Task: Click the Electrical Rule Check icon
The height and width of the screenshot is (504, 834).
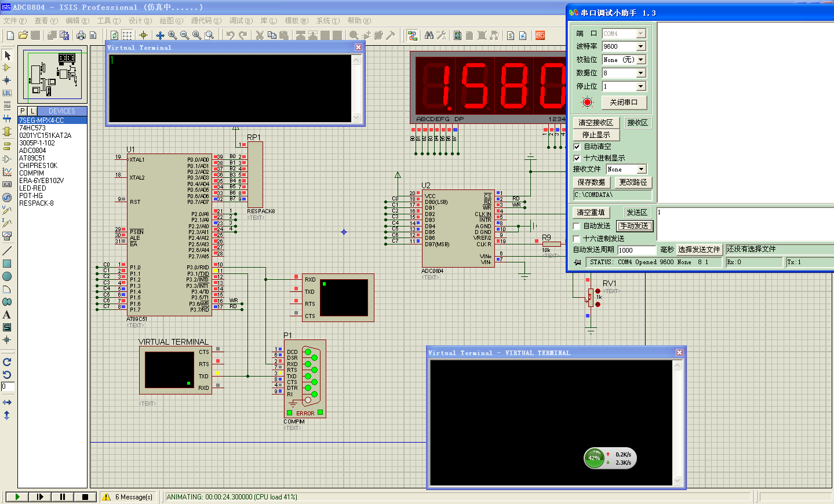Action: coord(523,35)
